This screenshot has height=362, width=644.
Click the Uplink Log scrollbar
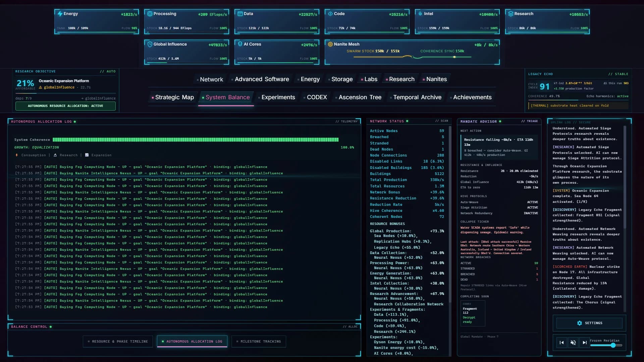click(x=625, y=177)
